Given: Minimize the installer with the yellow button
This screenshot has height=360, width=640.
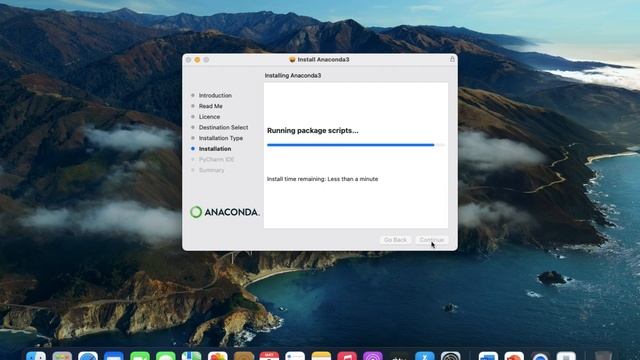Looking at the screenshot, I should coord(197,60).
